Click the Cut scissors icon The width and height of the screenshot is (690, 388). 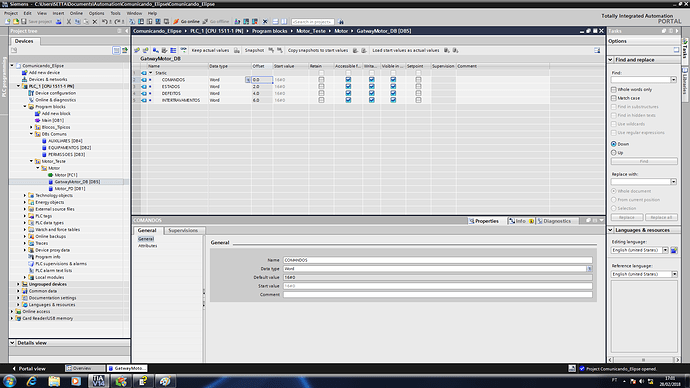[x=69, y=21]
